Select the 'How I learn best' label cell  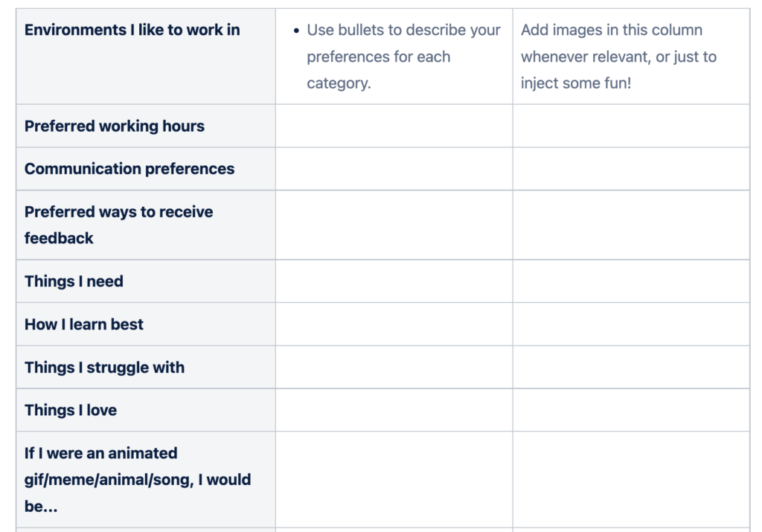click(x=84, y=324)
